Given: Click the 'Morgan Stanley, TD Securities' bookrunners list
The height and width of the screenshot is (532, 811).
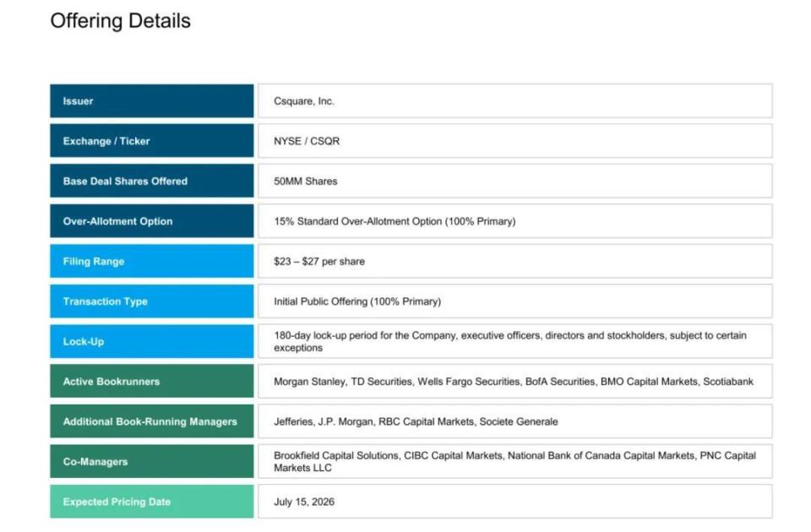Looking at the screenshot, I should (x=514, y=382).
